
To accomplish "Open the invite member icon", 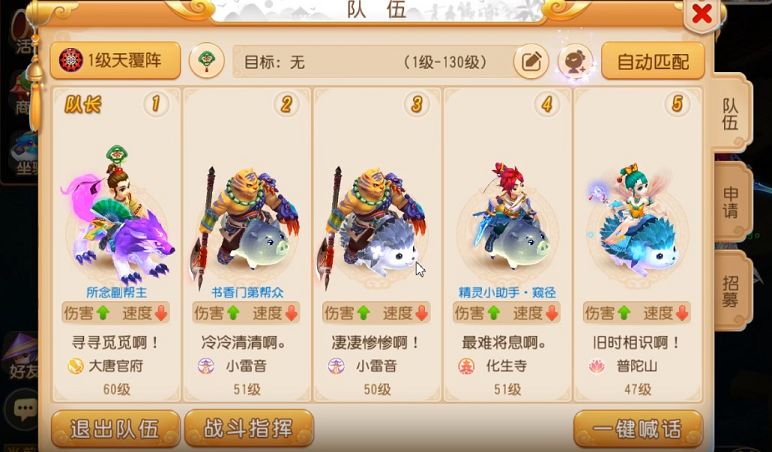I will pos(575,62).
